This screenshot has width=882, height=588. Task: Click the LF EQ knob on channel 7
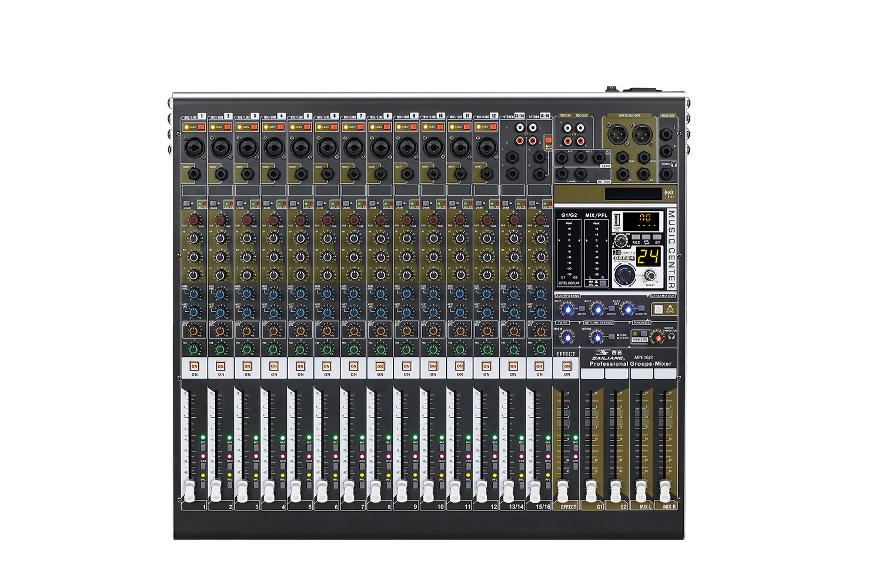pos(354,275)
